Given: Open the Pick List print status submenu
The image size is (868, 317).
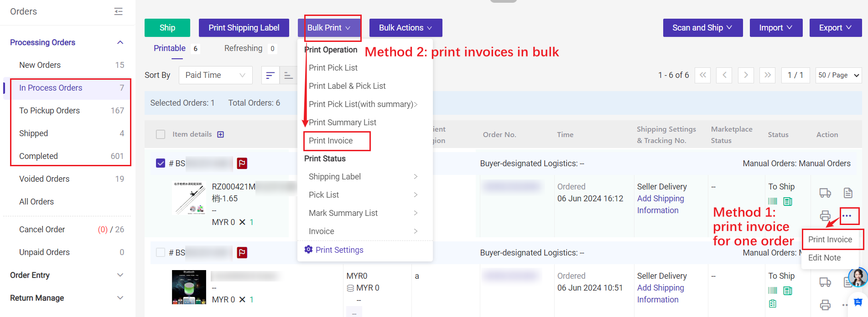Looking at the screenshot, I should point(364,195).
